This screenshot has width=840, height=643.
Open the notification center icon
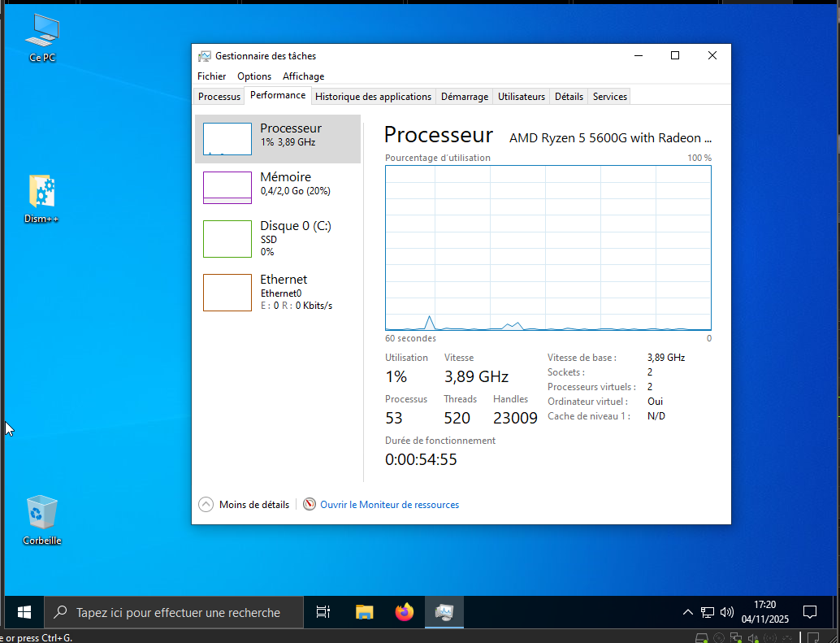(810, 612)
